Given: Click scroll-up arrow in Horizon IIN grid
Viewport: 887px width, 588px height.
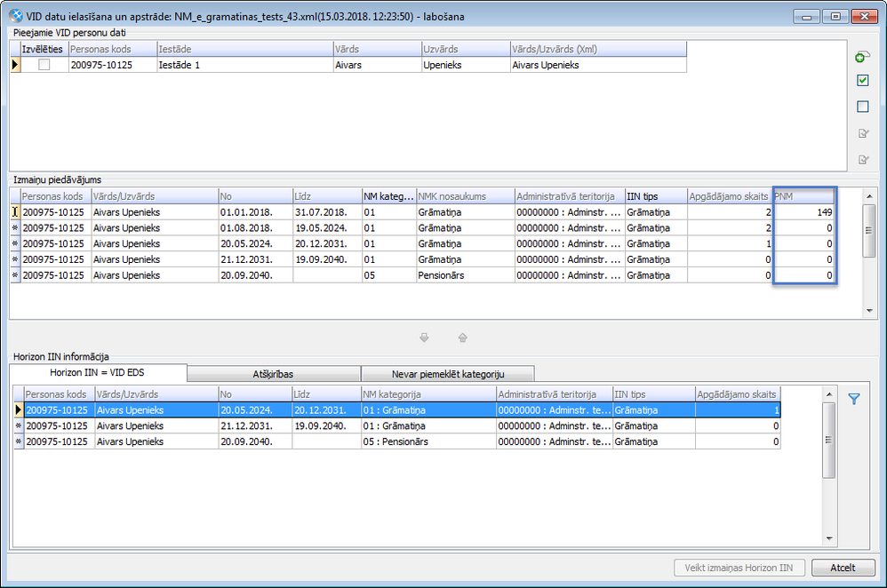Looking at the screenshot, I should (828, 394).
